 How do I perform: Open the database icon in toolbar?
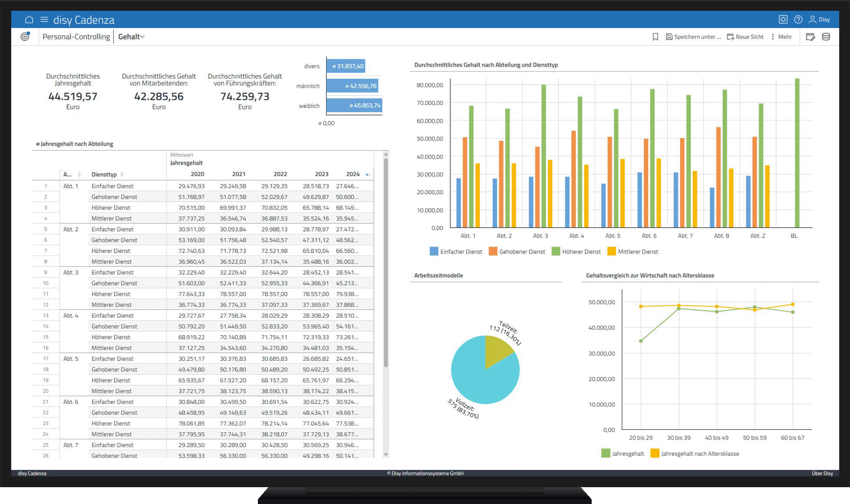point(826,37)
